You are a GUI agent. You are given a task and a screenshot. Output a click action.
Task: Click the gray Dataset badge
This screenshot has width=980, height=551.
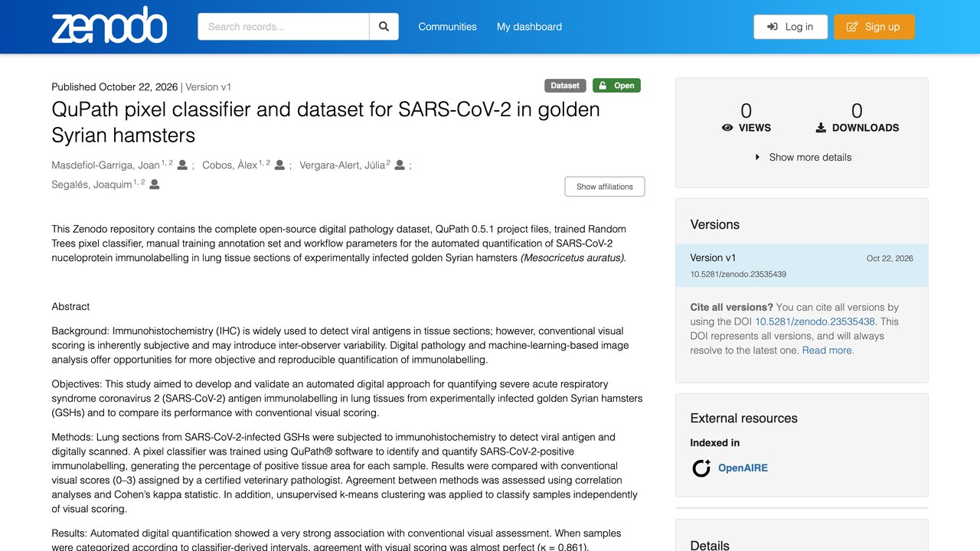(565, 86)
